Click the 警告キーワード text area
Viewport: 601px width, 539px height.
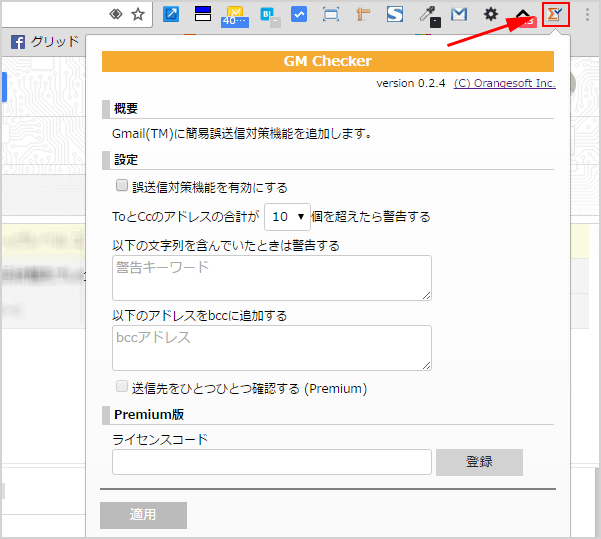272,278
